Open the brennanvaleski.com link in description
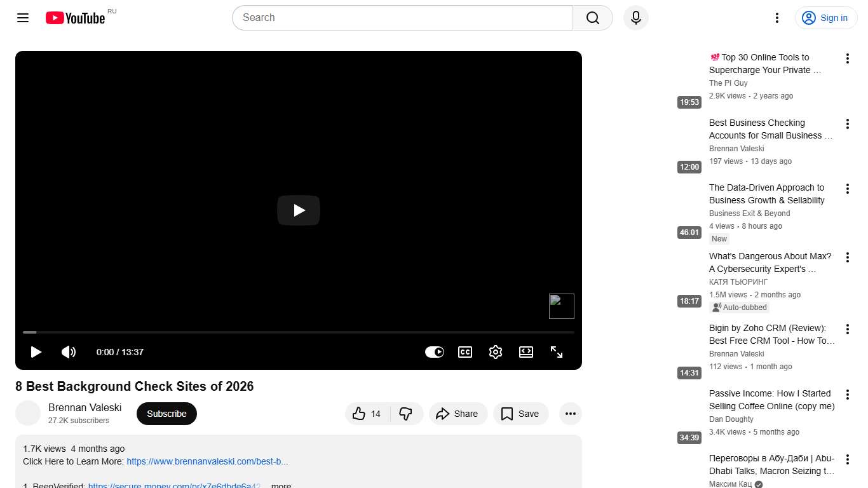The width and height of the screenshot is (868, 488). (x=207, y=461)
